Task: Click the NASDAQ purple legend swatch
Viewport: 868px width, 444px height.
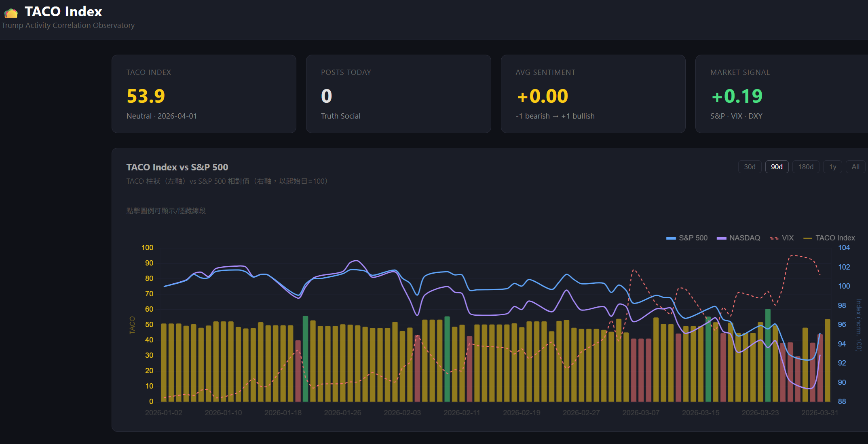Action: pyautogui.click(x=721, y=238)
